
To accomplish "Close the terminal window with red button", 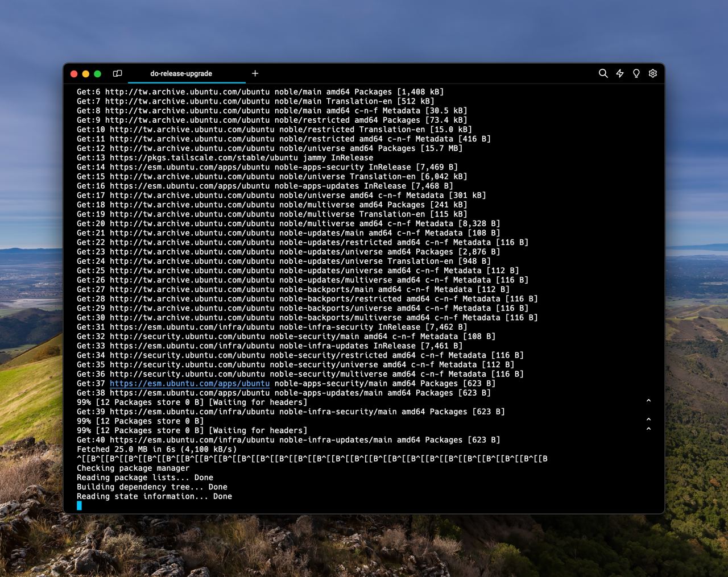I will (74, 74).
